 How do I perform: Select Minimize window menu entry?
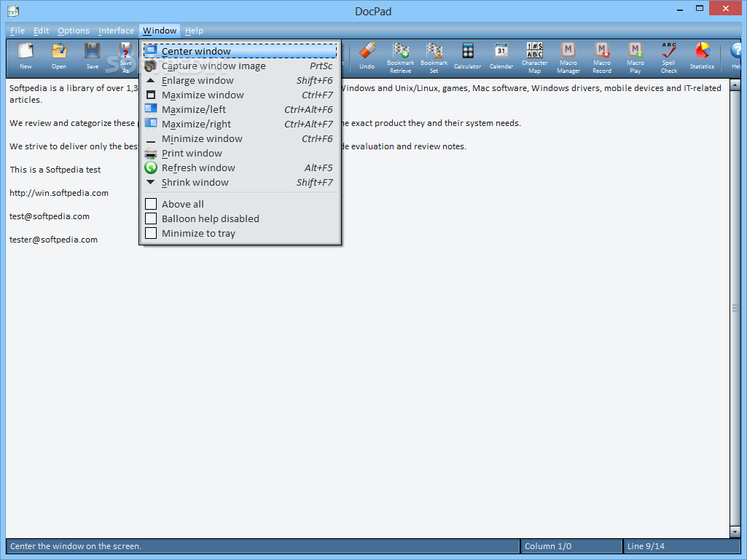pos(240,138)
